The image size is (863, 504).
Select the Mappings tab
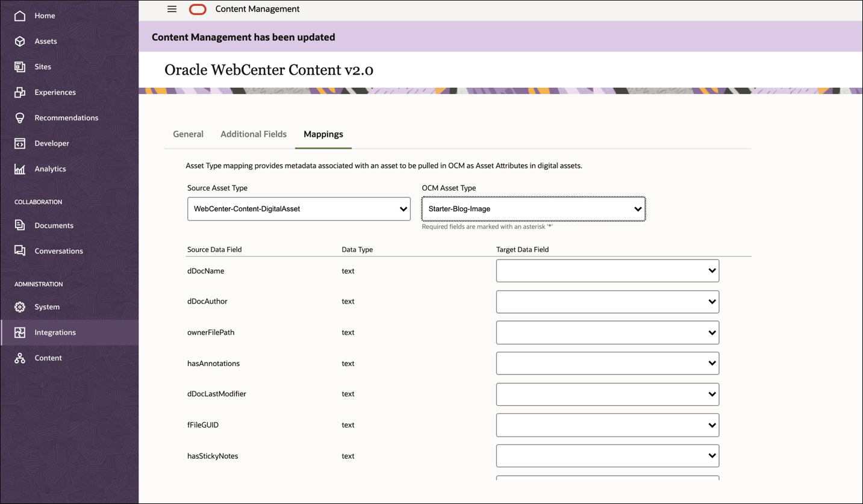coord(323,134)
